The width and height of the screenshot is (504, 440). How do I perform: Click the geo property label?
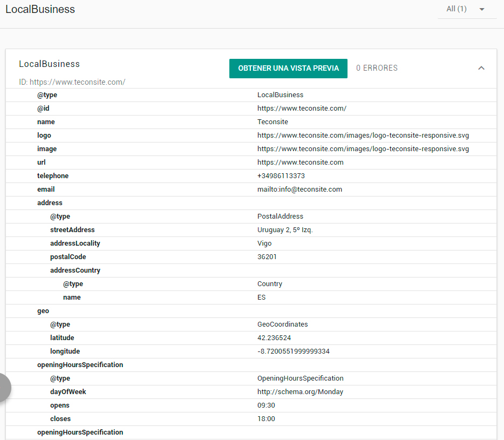click(43, 311)
